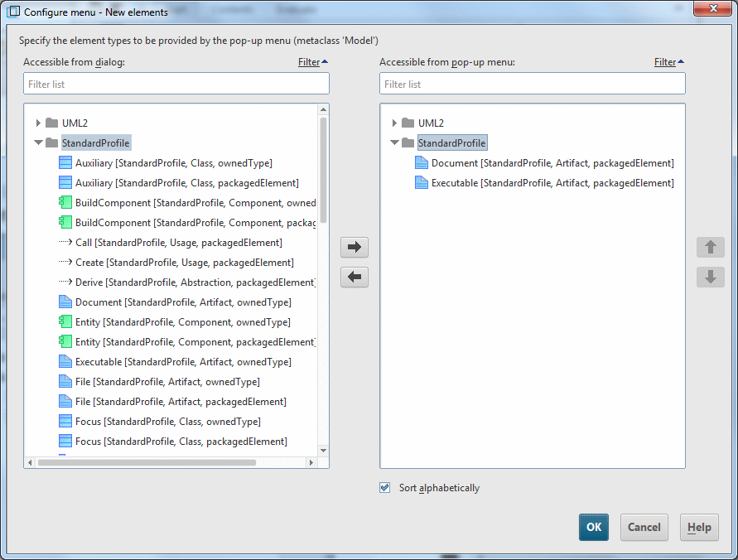
Task: Click the File packagedElement artifact icon
Action: (x=65, y=402)
